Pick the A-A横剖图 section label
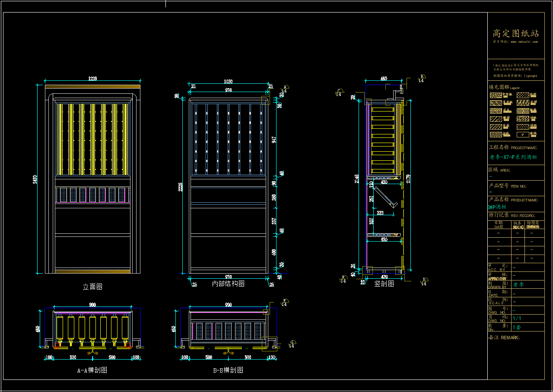The width and height of the screenshot is (553, 392). 92,370
